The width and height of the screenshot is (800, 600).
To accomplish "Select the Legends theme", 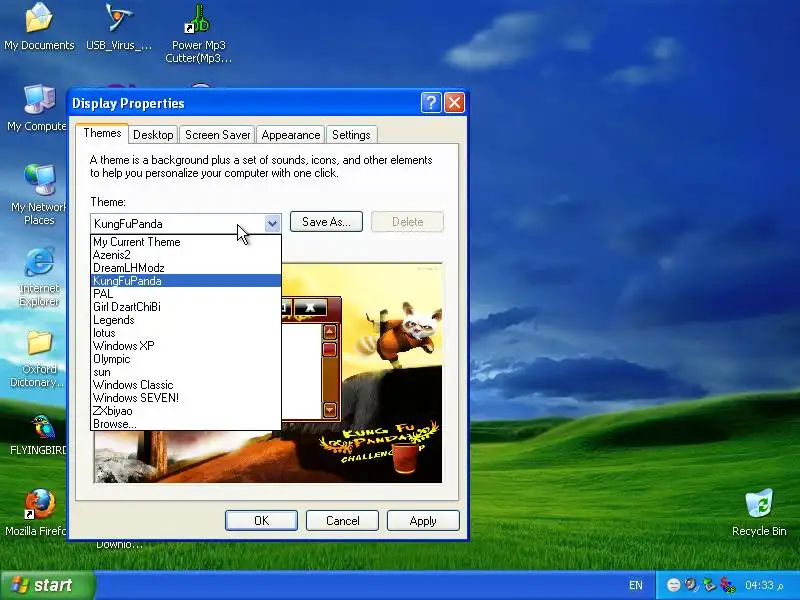I will [186, 320].
